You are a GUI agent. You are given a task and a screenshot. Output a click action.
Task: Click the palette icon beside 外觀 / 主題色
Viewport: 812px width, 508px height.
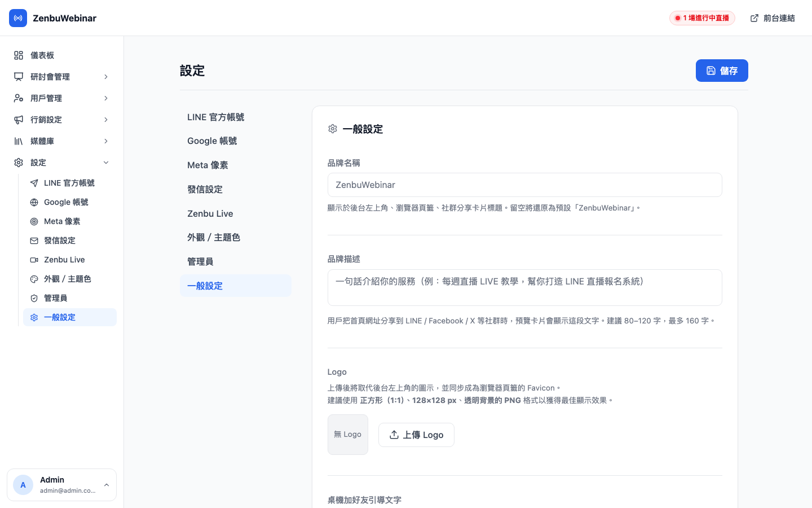point(34,279)
